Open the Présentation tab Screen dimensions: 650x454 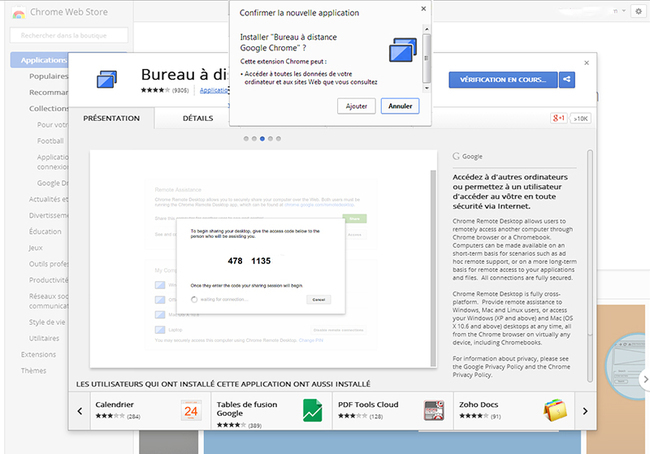[x=112, y=118]
